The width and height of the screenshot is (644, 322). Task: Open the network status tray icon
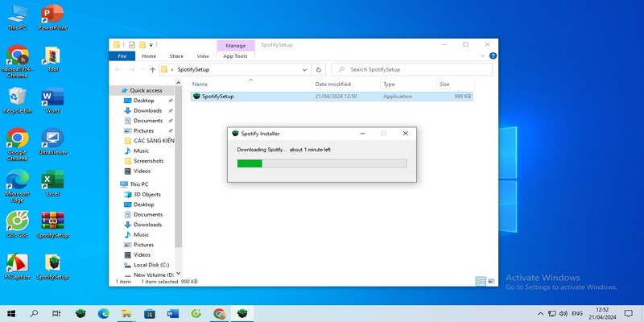552,314
